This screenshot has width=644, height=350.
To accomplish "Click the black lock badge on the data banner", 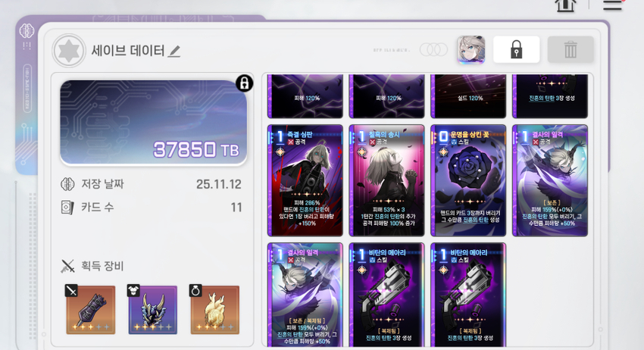I will [x=245, y=83].
